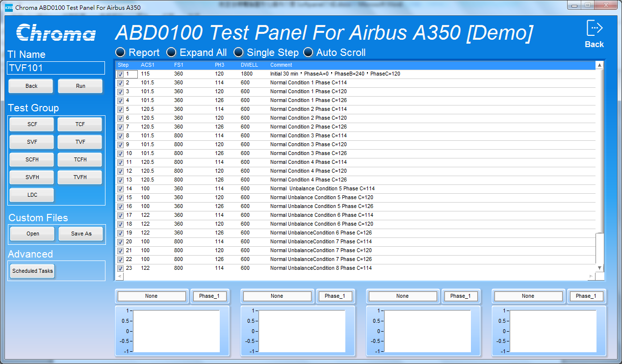Select the TVFH test group
This screenshot has width=622, height=364.
click(x=80, y=177)
